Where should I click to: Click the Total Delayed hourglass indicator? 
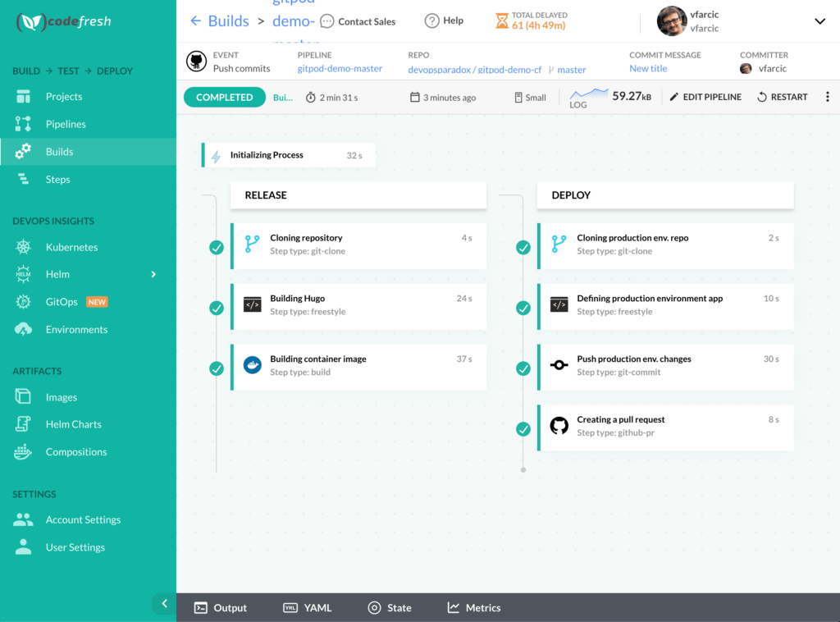point(532,21)
